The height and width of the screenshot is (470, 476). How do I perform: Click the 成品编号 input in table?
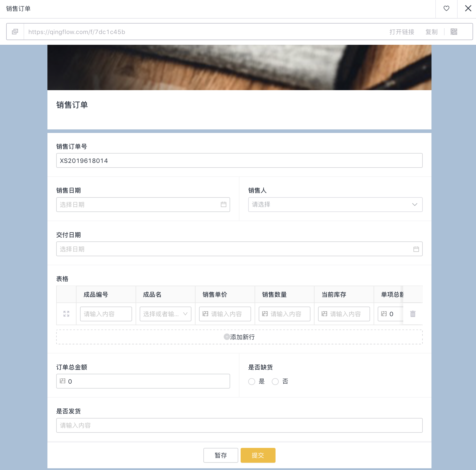click(x=106, y=314)
